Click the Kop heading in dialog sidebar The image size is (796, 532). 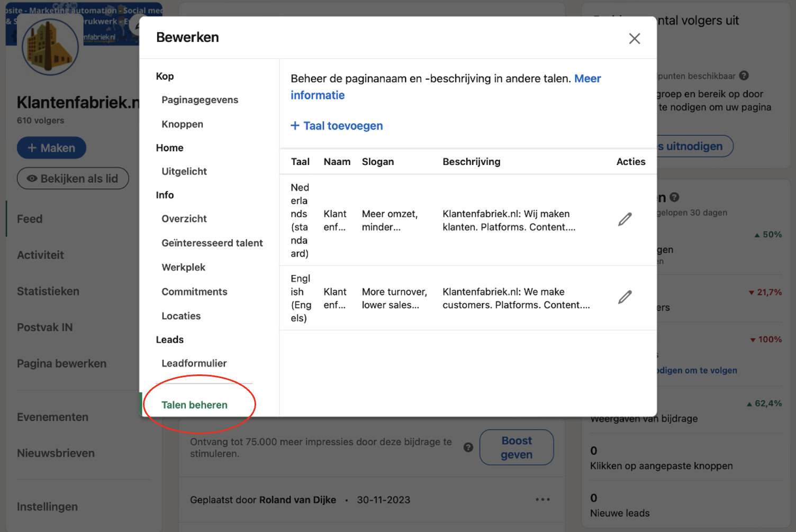tap(165, 76)
